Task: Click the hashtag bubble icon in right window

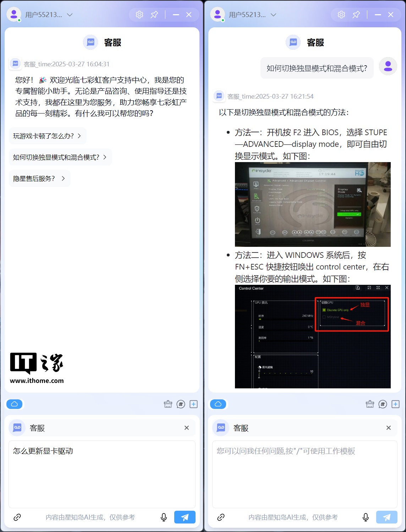Action: click(x=383, y=404)
